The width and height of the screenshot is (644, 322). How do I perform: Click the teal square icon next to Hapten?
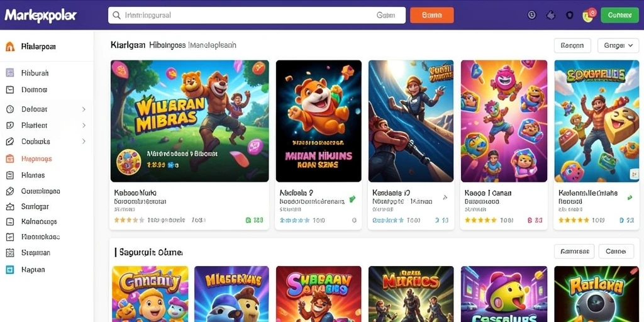click(x=10, y=269)
